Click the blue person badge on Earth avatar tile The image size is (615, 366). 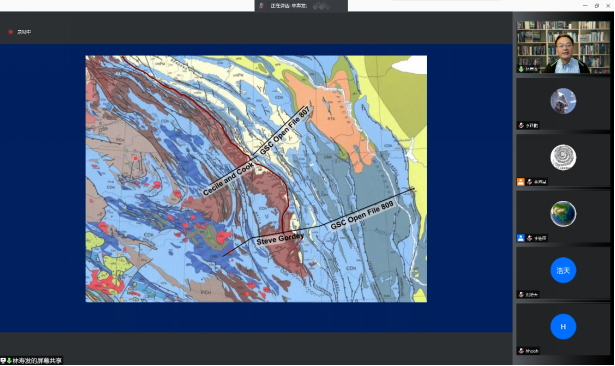point(520,238)
